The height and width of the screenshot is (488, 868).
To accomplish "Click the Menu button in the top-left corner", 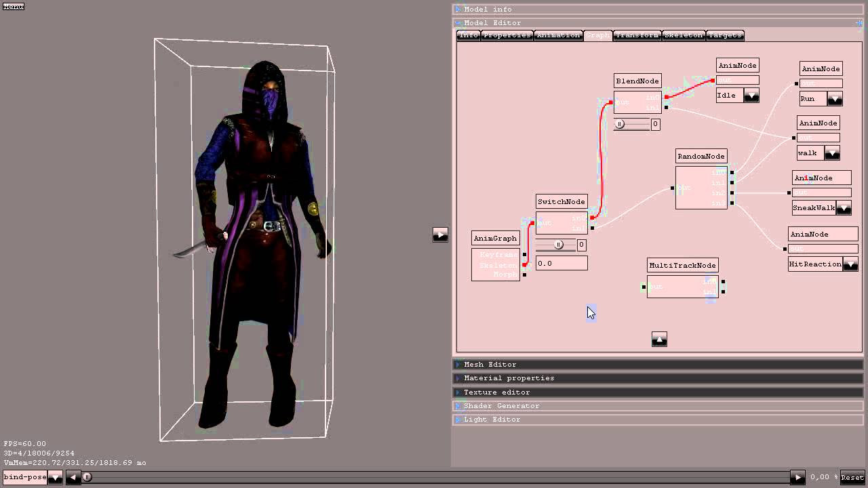I will click(x=14, y=6).
